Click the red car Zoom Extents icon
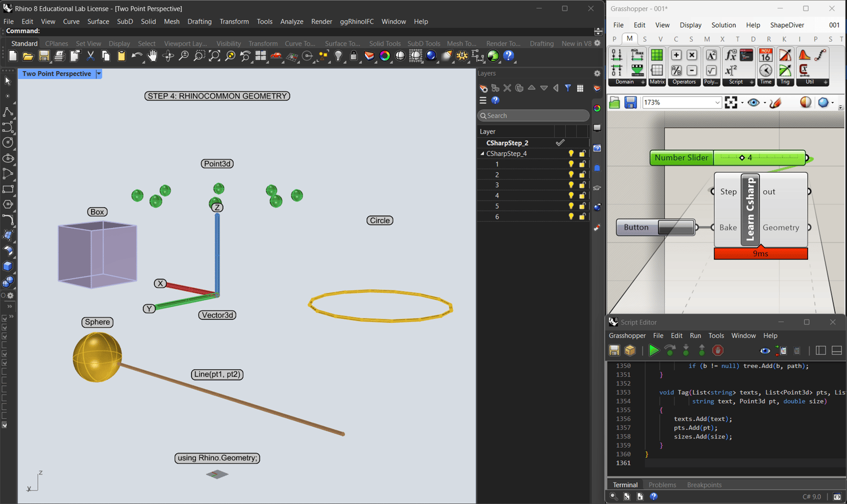The width and height of the screenshot is (847, 504). point(276,56)
